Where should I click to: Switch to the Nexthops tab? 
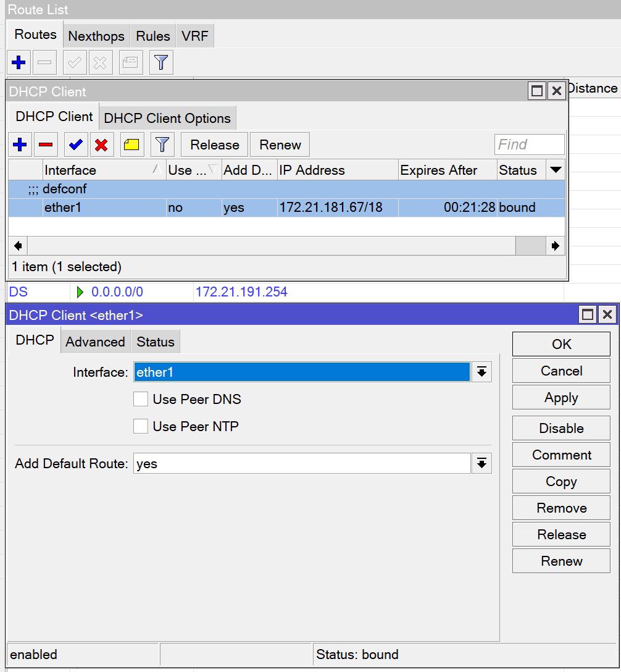click(96, 36)
